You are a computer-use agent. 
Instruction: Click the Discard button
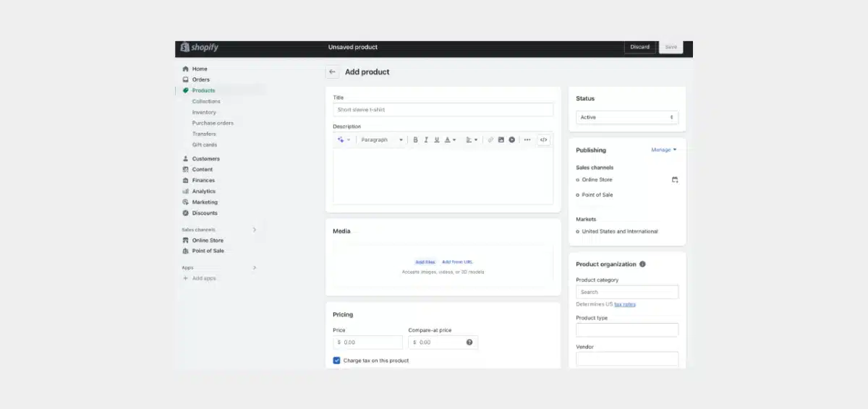[x=640, y=47]
